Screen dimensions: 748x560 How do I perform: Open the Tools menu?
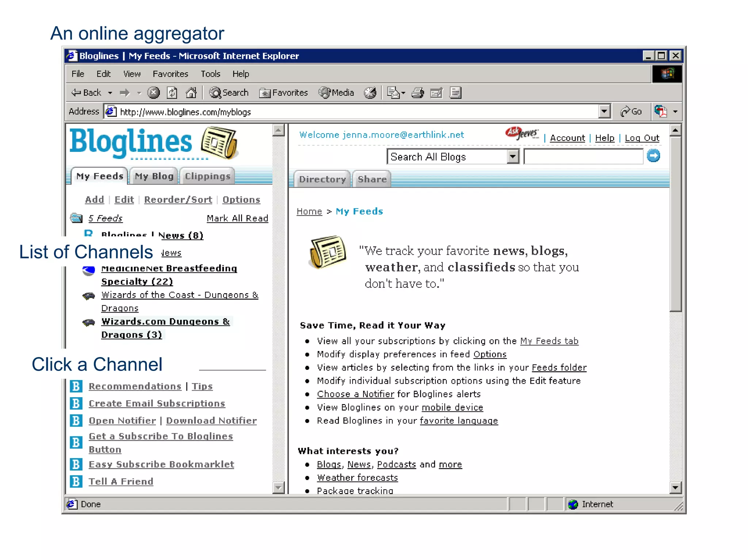pyautogui.click(x=210, y=74)
